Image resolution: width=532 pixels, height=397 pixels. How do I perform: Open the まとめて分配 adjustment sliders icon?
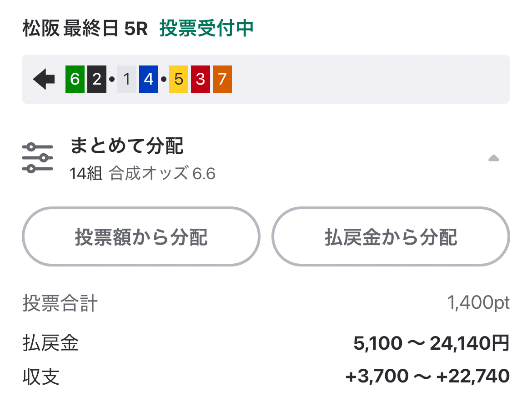pos(37,157)
